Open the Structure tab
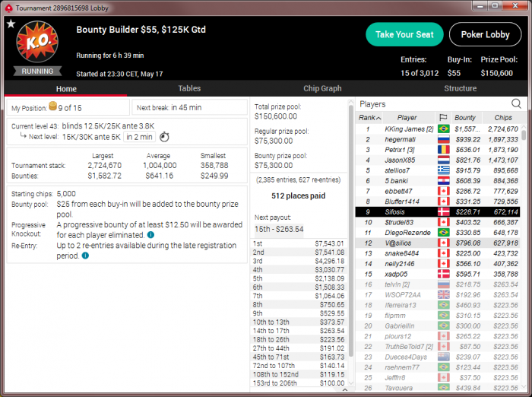 coord(460,88)
